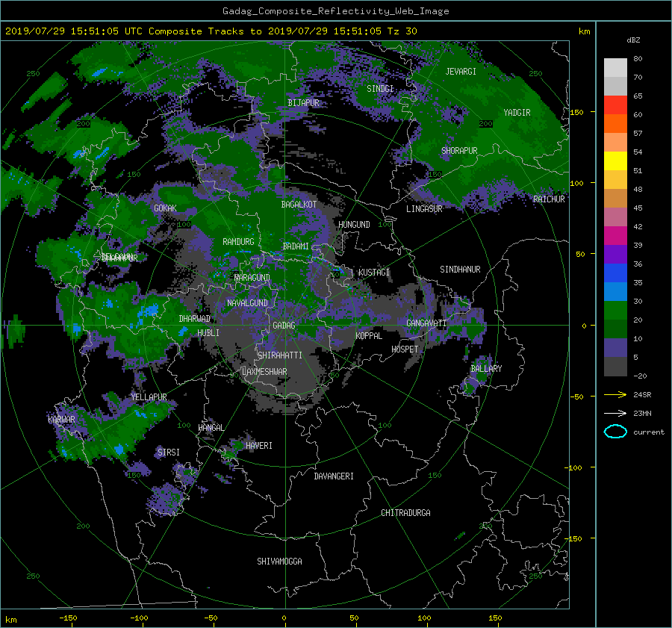Click the GANGAVATI city label

426,323
